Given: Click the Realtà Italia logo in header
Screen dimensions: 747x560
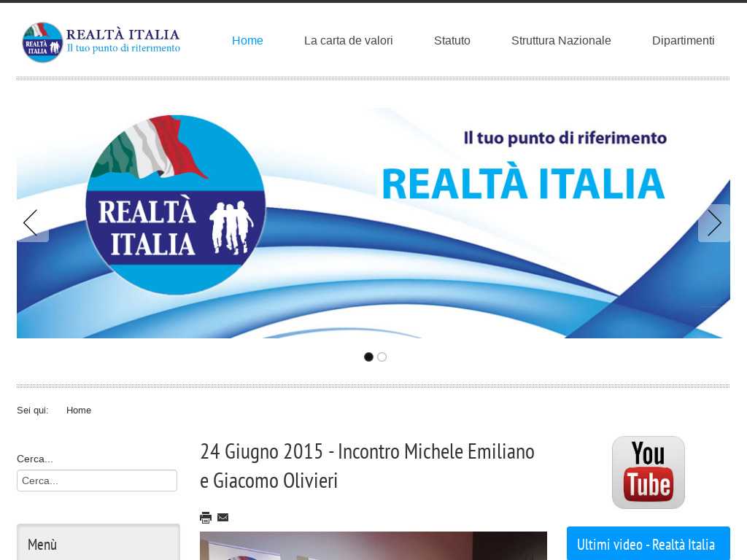Looking at the screenshot, I should tap(101, 42).
